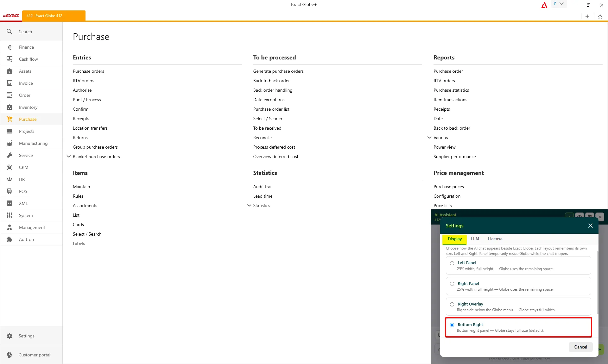Open Settings gear in the left sidebar
The image size is (608, 364).
pyautogui.click(x=9, y=336)
